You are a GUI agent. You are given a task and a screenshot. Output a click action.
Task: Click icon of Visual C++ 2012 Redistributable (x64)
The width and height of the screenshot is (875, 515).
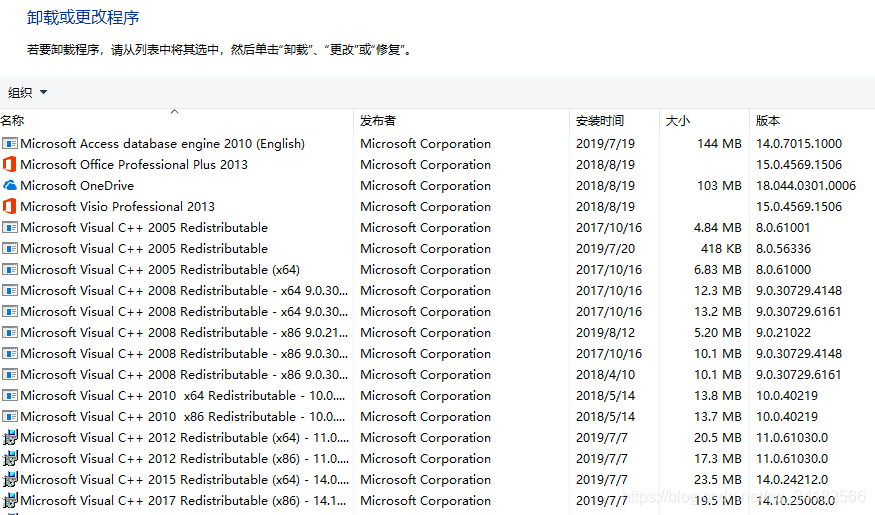(10, 437)
